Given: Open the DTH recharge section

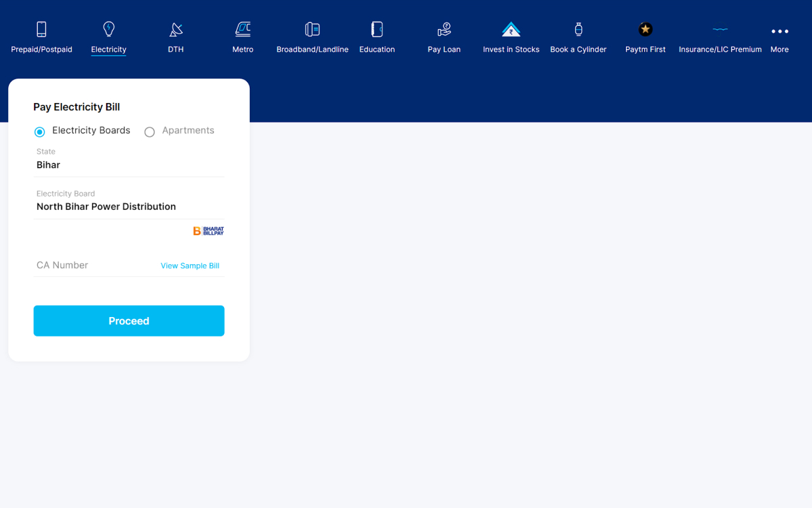Looking at the screenshot, I should (x=175, y=30).
